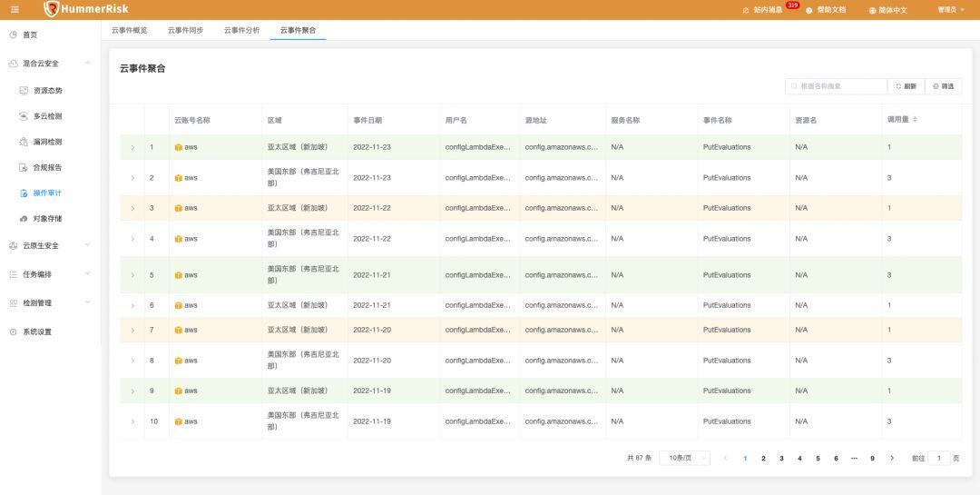Image resolution: width=980 pixels, height=495 pixels.
Task: Open 资源态势 in the sidebar
Action: point(47,91)
